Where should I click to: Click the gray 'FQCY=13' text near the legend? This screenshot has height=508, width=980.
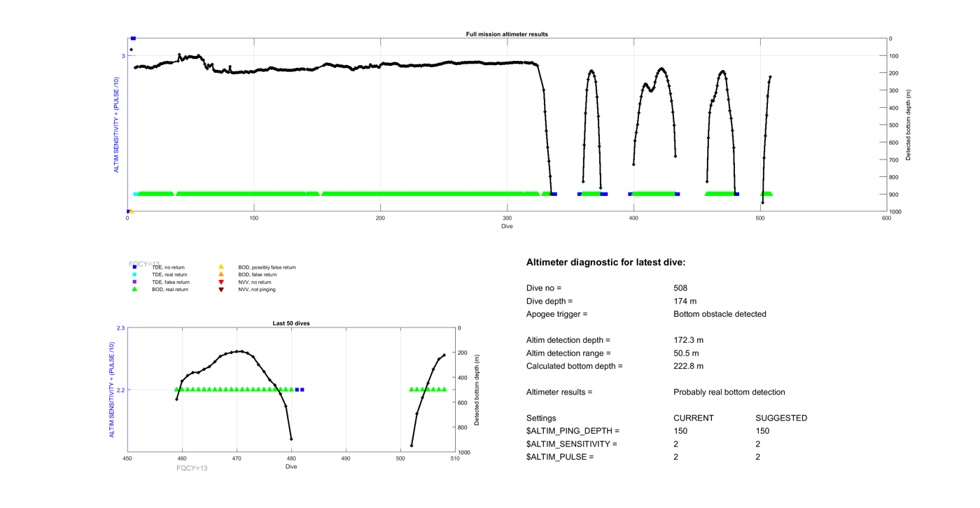click(144, 264)
